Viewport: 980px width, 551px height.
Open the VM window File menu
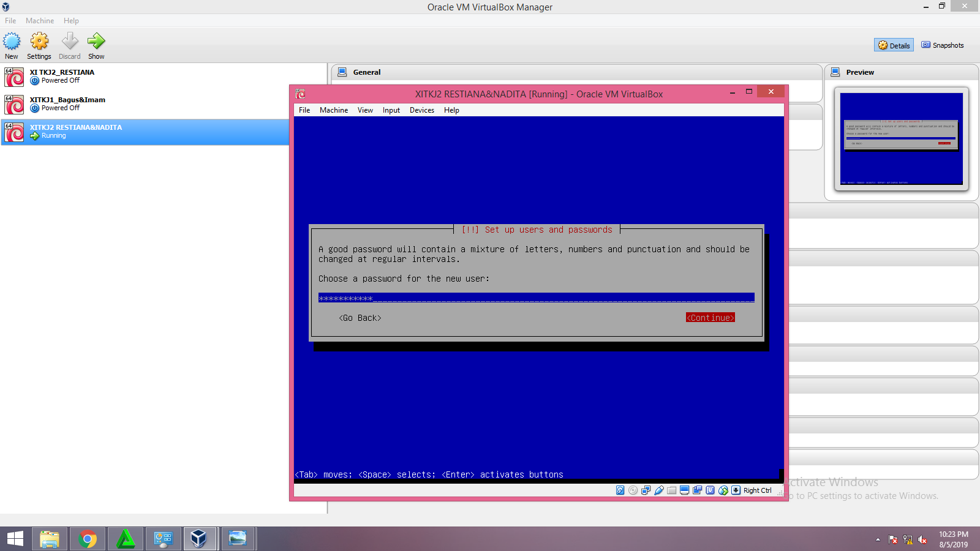304,110
